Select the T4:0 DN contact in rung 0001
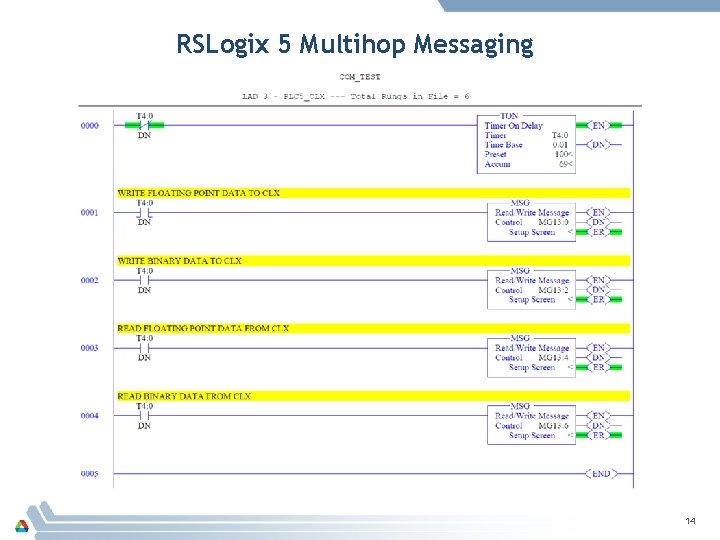720x540 pixels. coord(144,213)
